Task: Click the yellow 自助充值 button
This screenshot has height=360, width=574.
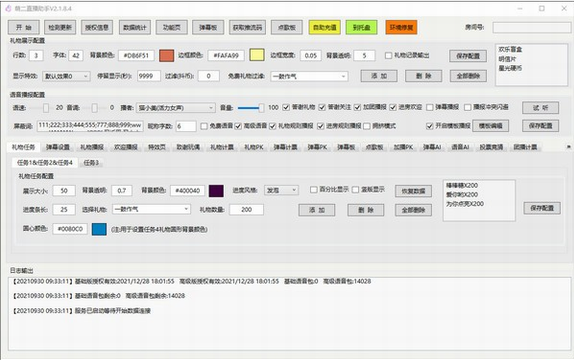Action: click(x=324, y=27)
